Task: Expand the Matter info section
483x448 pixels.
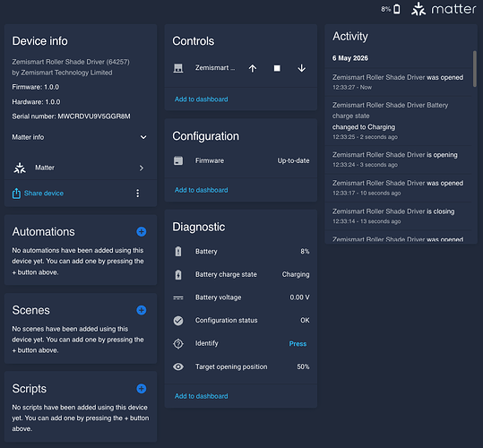Action: (x=81, y=137)
